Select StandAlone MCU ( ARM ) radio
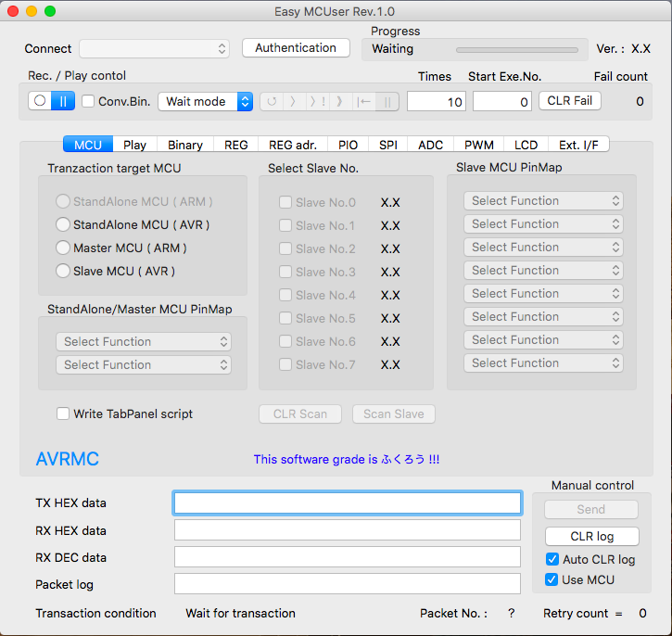The width and height of the screenshot is (672, 636). click(x=63, y=201)
